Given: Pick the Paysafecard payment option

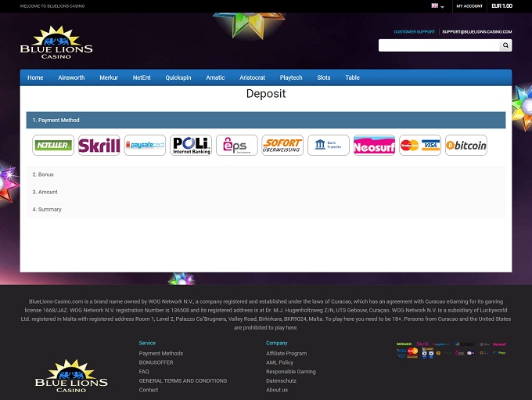Looking at the screenshot, I should 145,145.
